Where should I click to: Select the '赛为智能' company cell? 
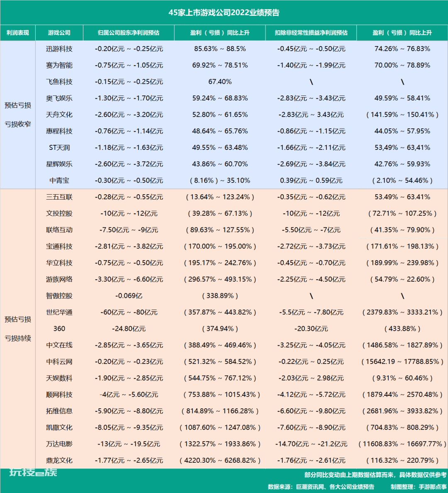tap(59, 66)
